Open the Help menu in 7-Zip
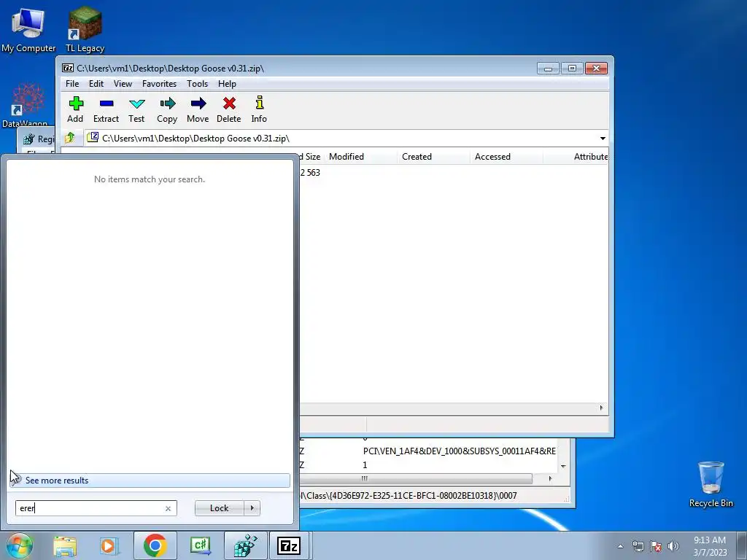The width and height of the screenshot is (747, 560). (228, 84)
